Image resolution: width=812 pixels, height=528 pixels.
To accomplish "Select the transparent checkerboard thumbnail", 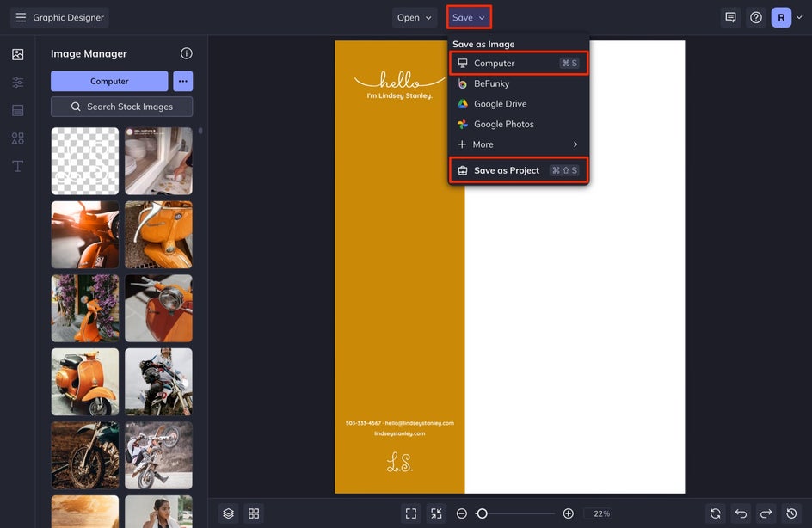I will pyautogui.click(x=85, y=162).
